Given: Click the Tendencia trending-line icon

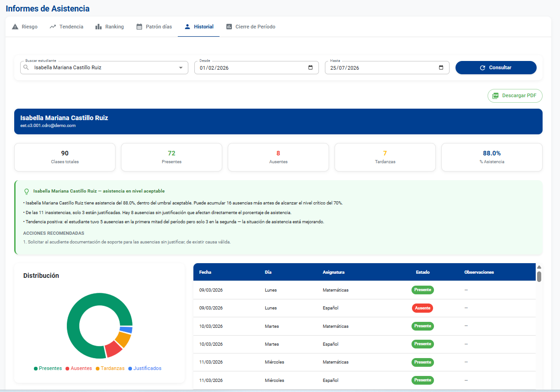Looking at the screenshot, I should click(53, 27).
